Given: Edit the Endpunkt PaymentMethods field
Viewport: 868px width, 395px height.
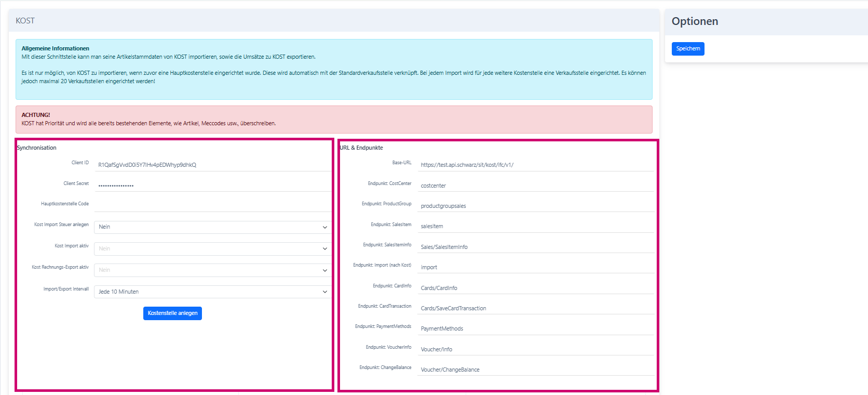Looking at the screenshot, I should pyautogui.click(x=536, y=328).
